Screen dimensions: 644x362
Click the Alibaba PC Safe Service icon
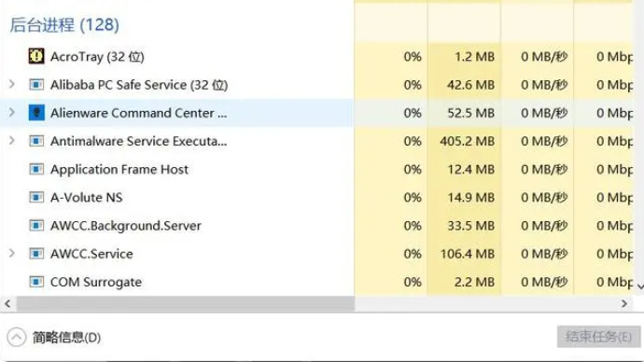(36, 85)
